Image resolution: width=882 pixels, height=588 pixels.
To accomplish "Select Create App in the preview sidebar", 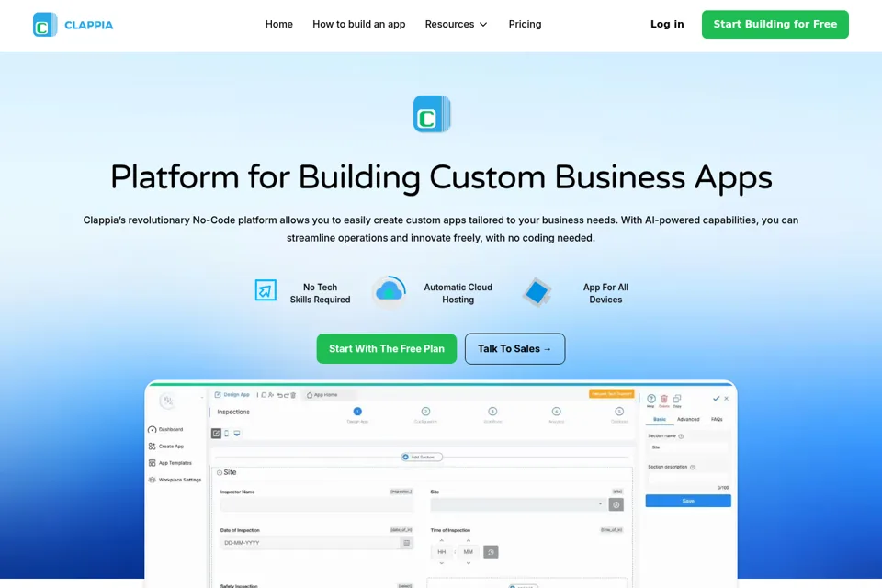I will point(166,447).
